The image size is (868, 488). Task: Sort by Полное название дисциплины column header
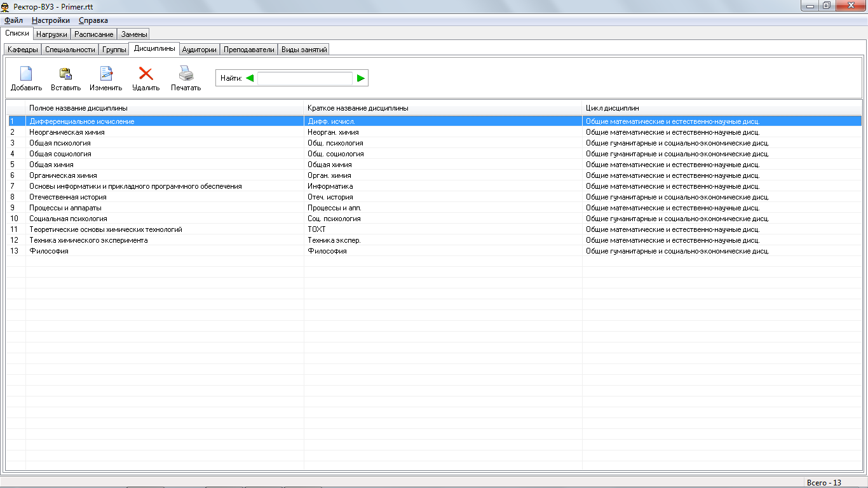(x=165, y=108)
